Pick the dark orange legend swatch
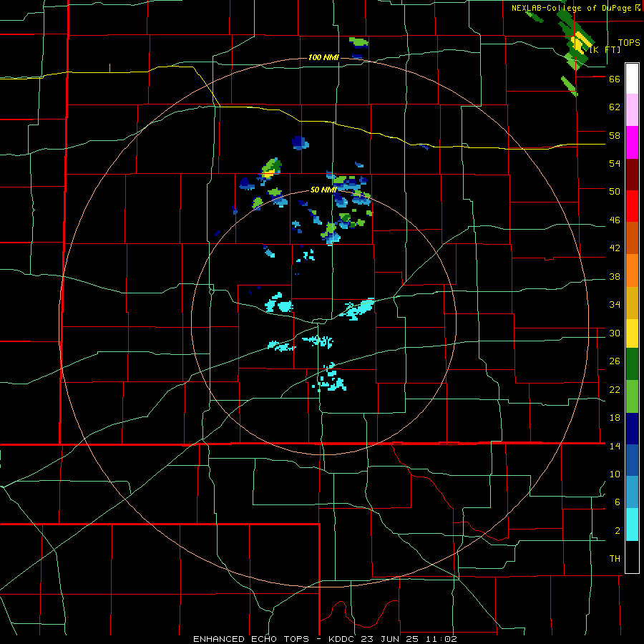Screen dimensions: 644x644 [x=632, y=238]
